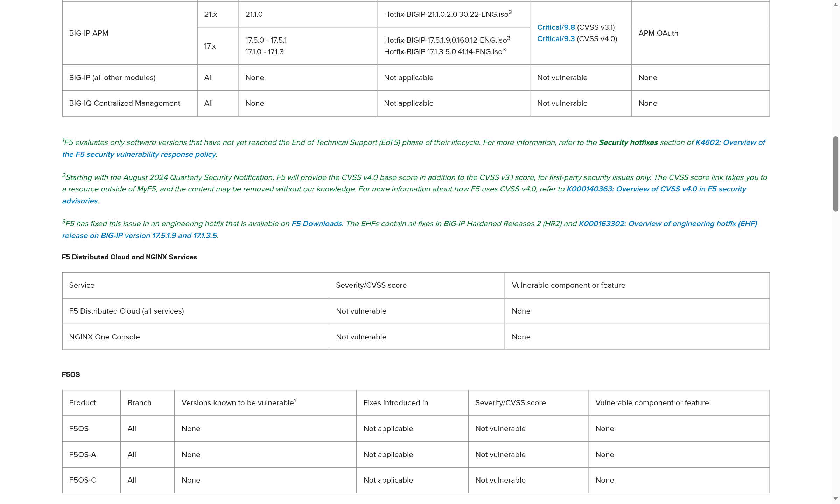The height and width of the screenshot is (504, 840).
Task: Follow the F5 Downloads link
Action: [317, 224]
